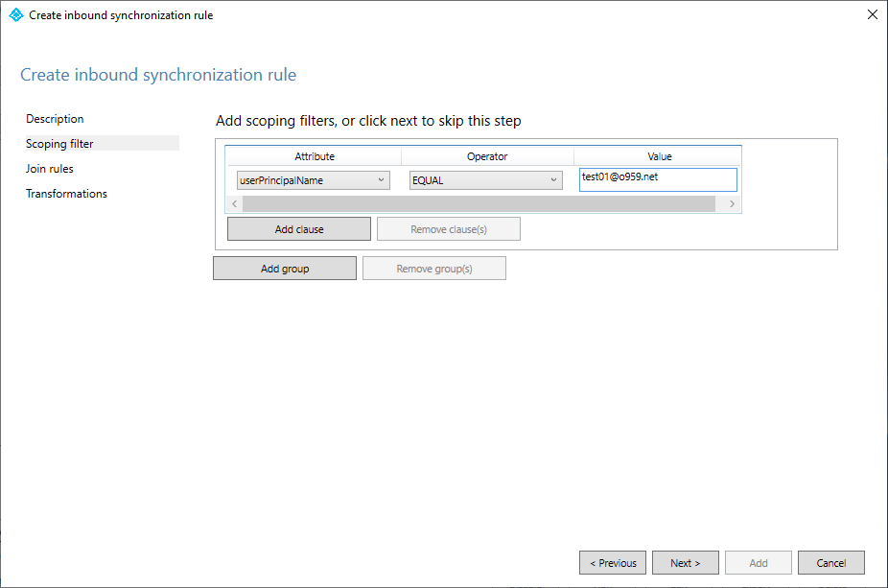The image size is (888, 588).
Task: Click the Value column header
Action: click(x=659, y=156)
